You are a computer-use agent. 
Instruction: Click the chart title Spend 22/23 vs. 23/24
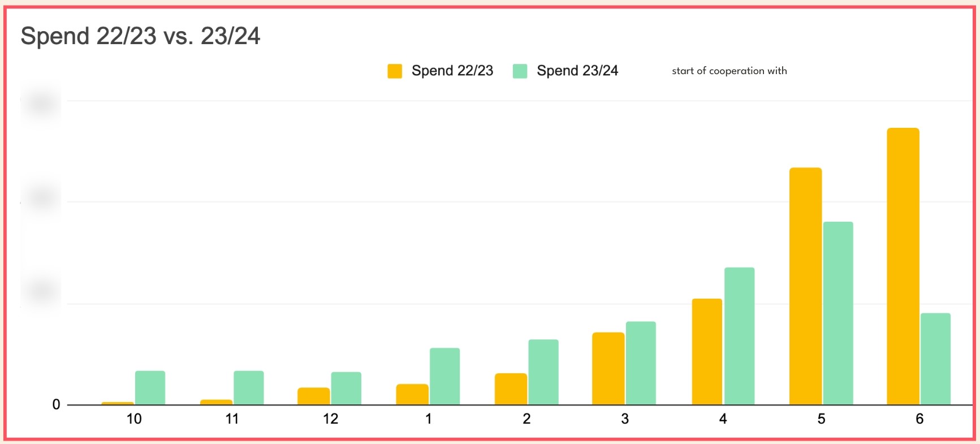coord(140,36)
